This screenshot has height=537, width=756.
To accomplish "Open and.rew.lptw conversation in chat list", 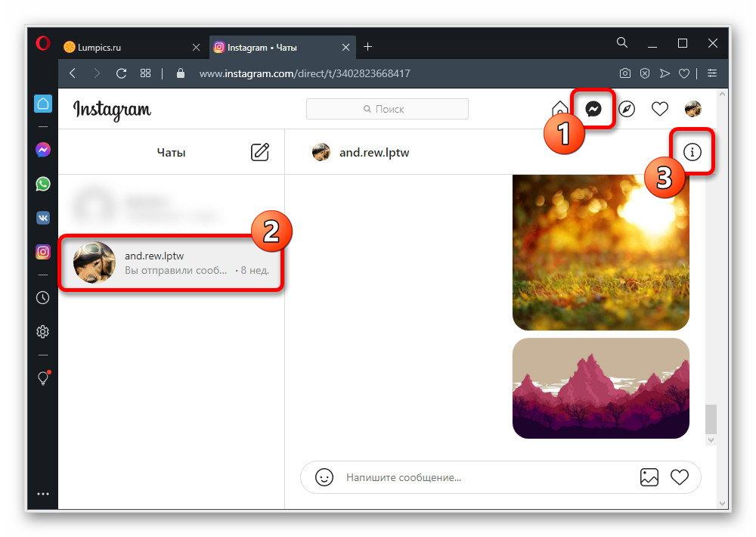I will coord(171,262).
